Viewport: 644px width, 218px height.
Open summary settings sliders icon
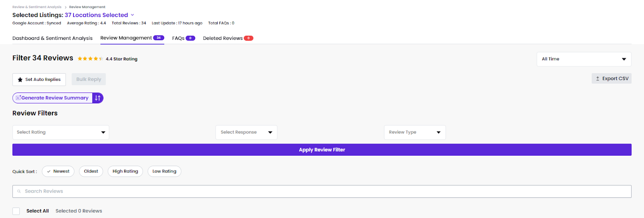(98, 98)
